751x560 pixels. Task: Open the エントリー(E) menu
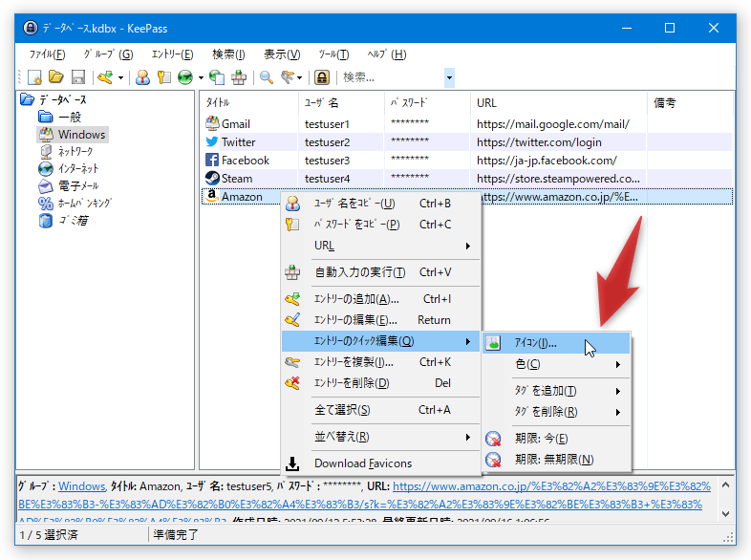[172, 54]
